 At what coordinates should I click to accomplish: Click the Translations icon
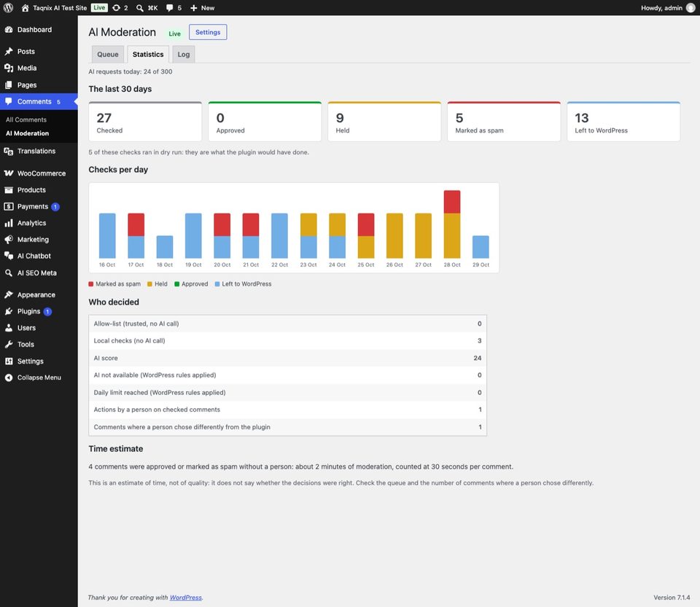9,151
